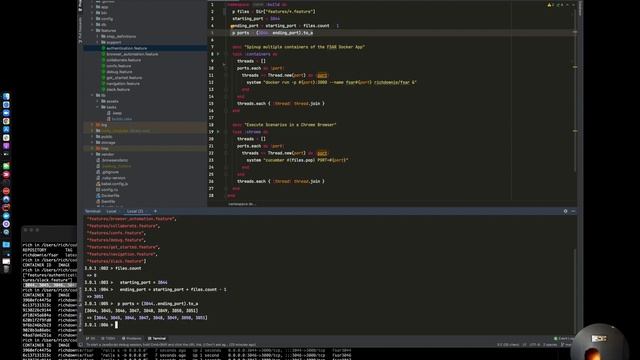The image size is (640, 360).
Task: Click the editor vertical scrollbar
Action: click(575, 90)
